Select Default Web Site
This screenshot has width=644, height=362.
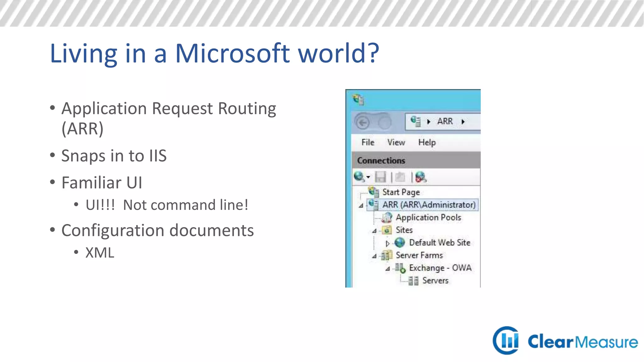(440, 242)
